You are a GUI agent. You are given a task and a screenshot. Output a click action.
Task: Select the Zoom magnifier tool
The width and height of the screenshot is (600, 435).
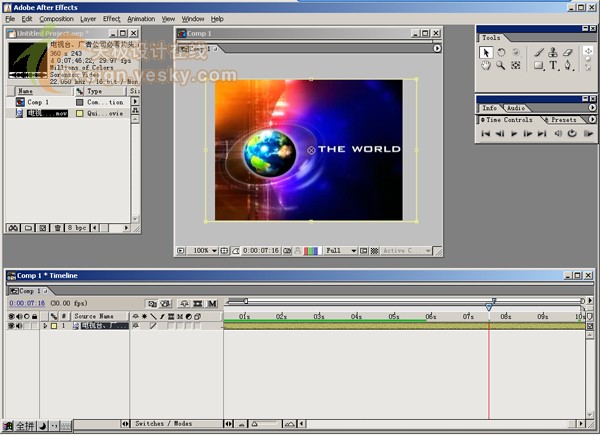[x=501, y=65]
